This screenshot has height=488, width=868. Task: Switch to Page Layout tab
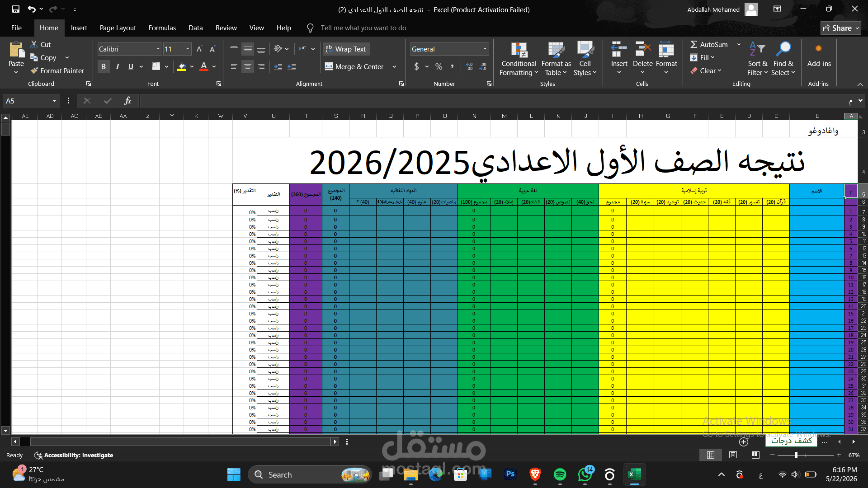coord(118,28)
